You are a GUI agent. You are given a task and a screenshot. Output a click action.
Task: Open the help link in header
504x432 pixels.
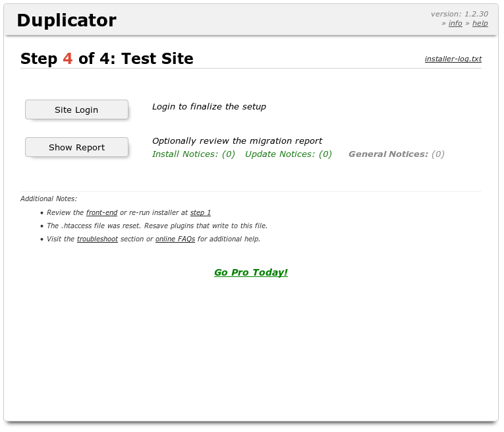click(480, 23)
